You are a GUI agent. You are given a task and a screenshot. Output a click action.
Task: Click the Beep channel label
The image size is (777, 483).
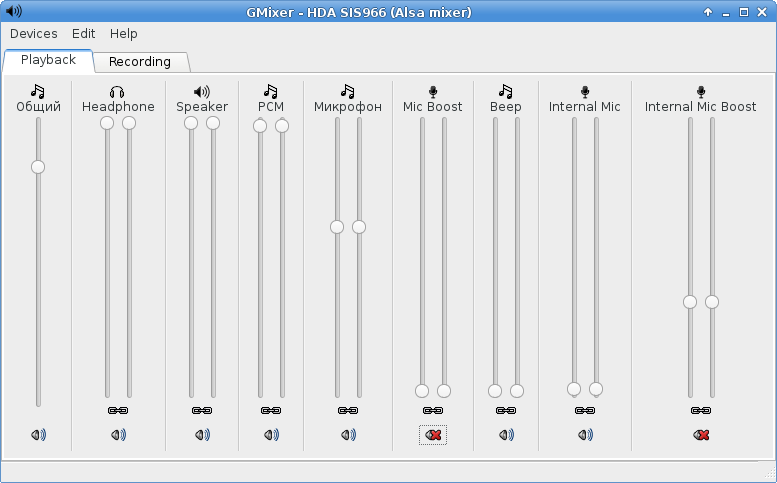pos(505,107)
